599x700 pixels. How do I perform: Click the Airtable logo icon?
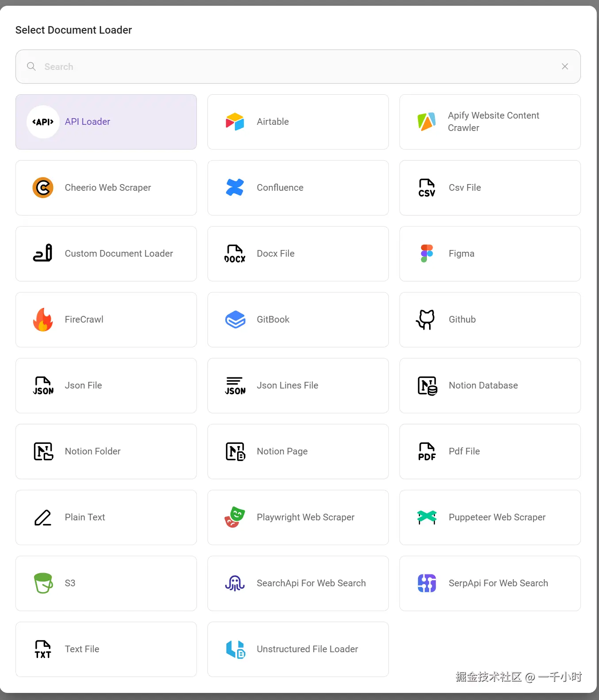(x=235, y=122)
